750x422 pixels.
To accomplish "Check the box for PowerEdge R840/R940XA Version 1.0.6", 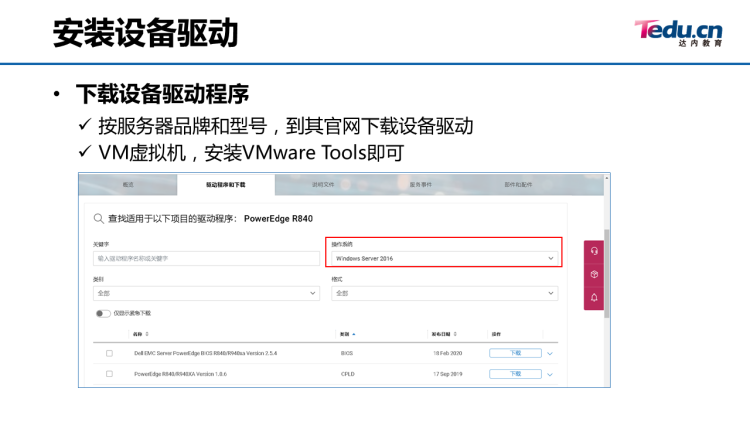I will (x=109, y=374).
